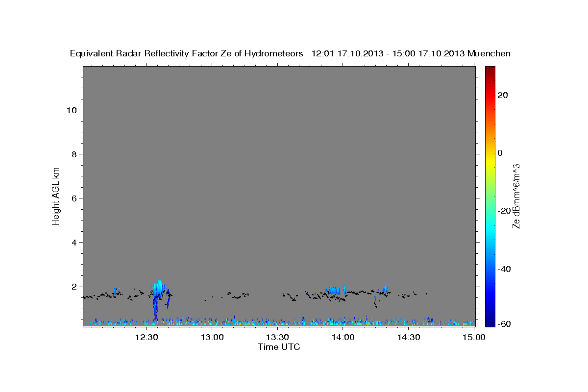Viewport: 588px width, 392px height.
Task: Click the 14:00 time tick label
Action: (343, 337)
